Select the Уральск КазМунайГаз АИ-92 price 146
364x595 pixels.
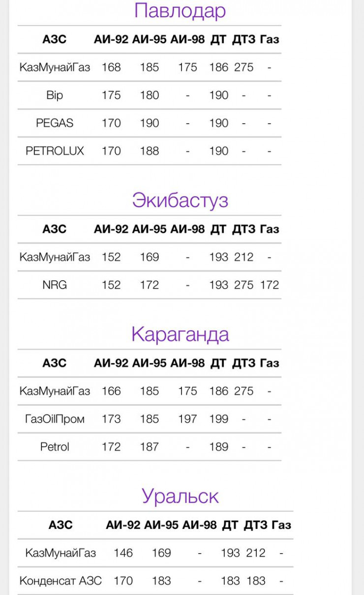[123, 553]
